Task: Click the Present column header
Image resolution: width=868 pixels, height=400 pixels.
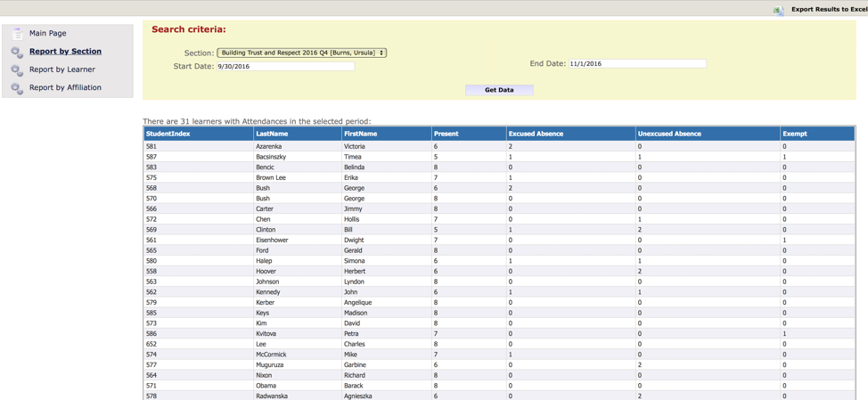Action: (446, 134)
